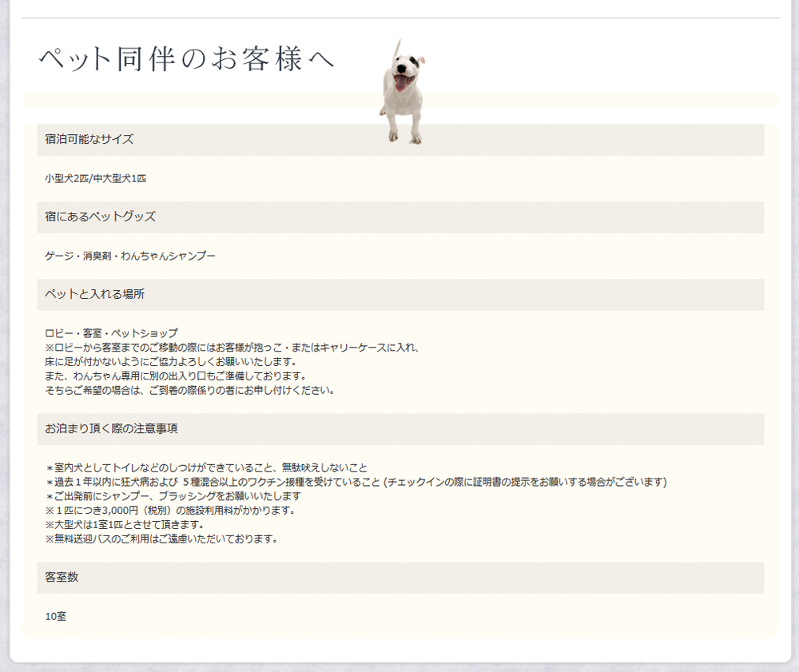The image size is (799, 672).
Task: Select the heading 宿泊可能なサイズ
Action: pyautogui.click(x=89, y=139)
